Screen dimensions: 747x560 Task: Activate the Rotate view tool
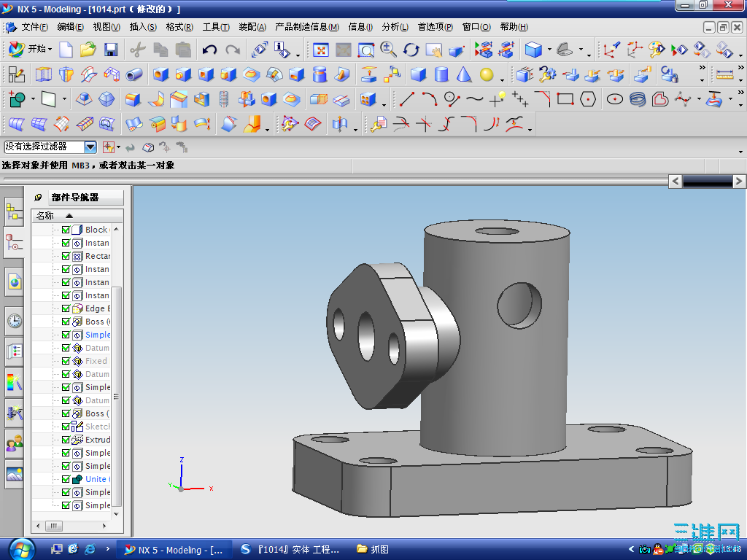tap(411, 50)
